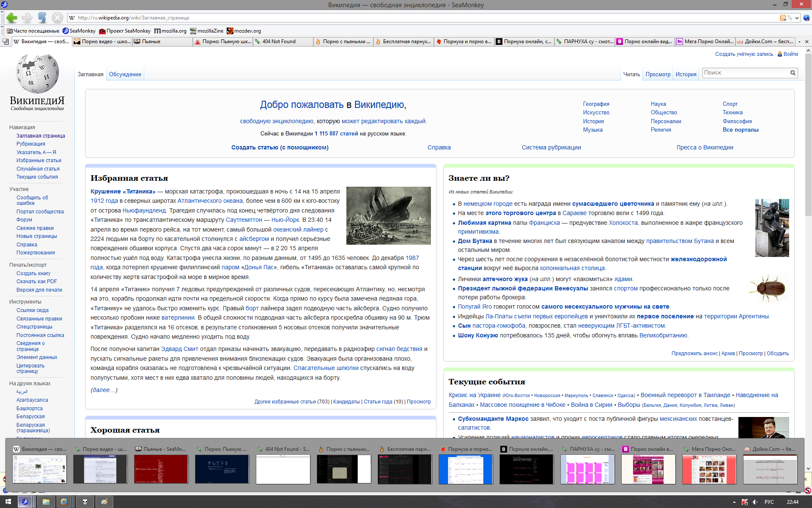Go back with the green Back arrow
The image size is (812, 508).
(12, 18)
